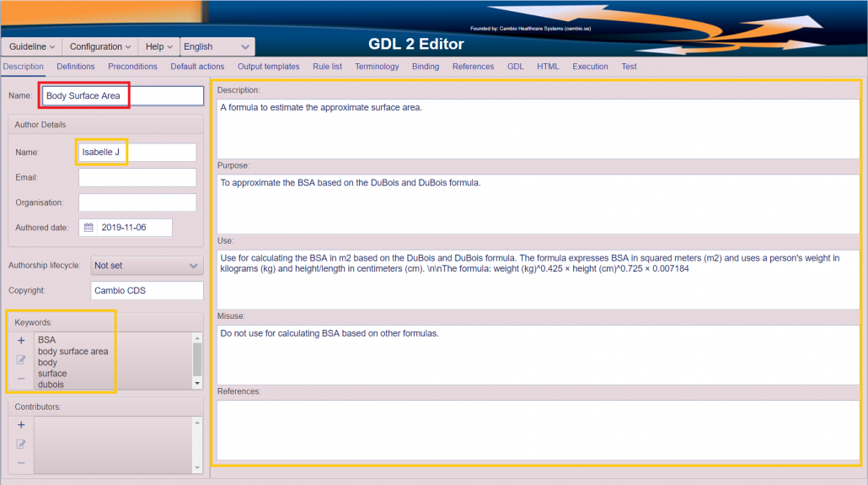Select keyword 'body surface area'
The height and width of the screenshot is (485, 868).
click(x=73, y=352)
